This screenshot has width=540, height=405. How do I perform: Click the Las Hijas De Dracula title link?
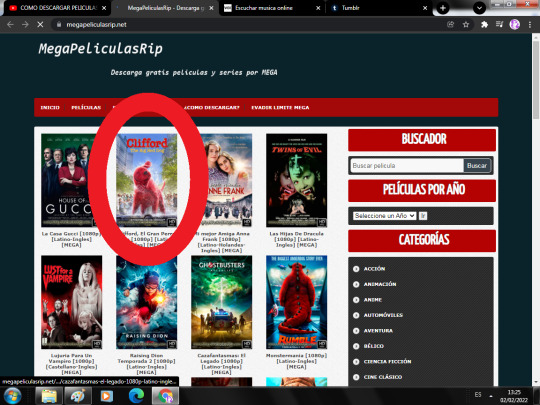[297, 239]
